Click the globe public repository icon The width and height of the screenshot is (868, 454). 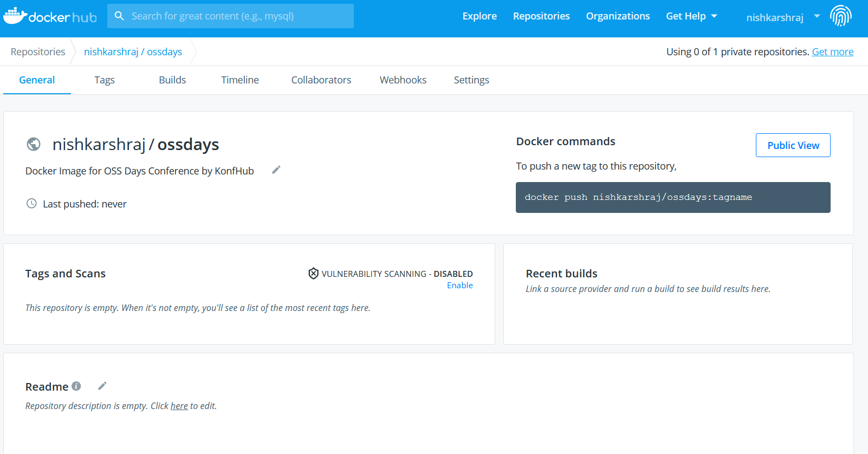pyautogui.click(x=34, y=144)
